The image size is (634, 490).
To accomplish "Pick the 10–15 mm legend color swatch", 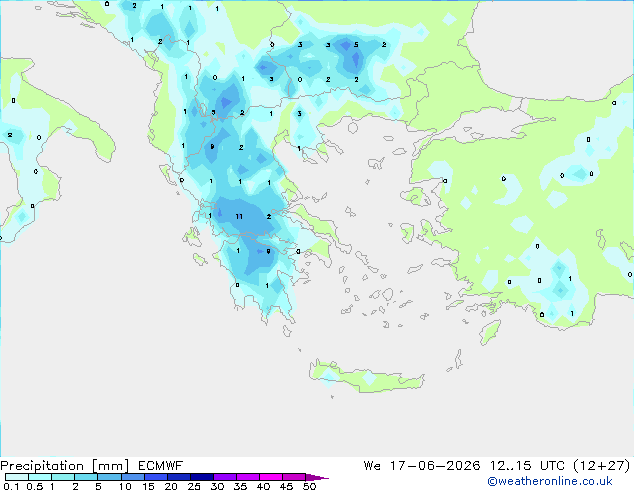I will [133, 477].
